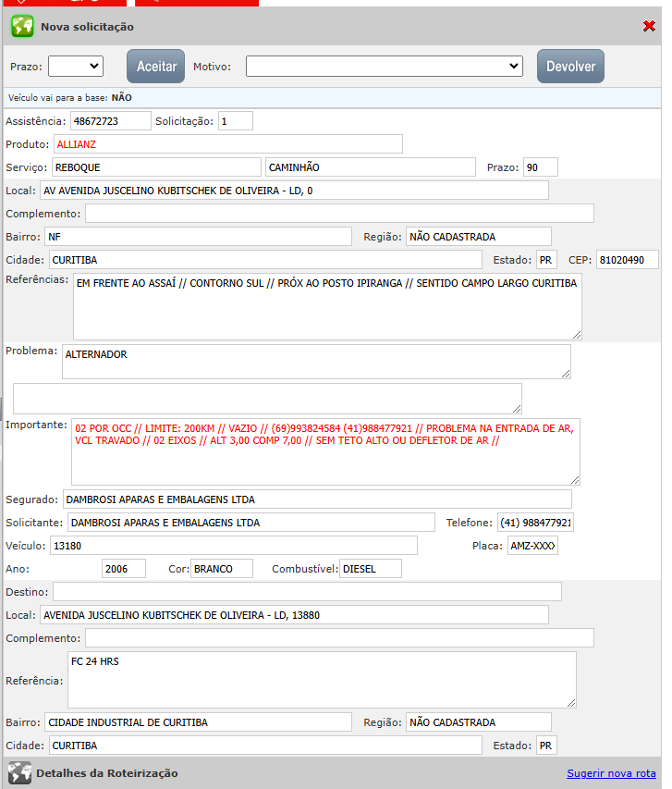The width and height of the screenshot is (672, 789).
Task: Open the Motivo dropdown
Action: click(385, 66)
